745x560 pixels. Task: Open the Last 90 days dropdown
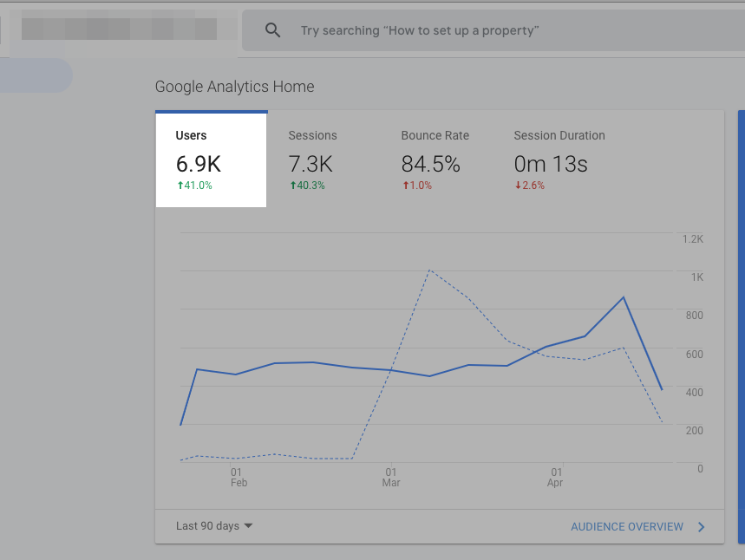pyautogui.click(x=214, y=526)
